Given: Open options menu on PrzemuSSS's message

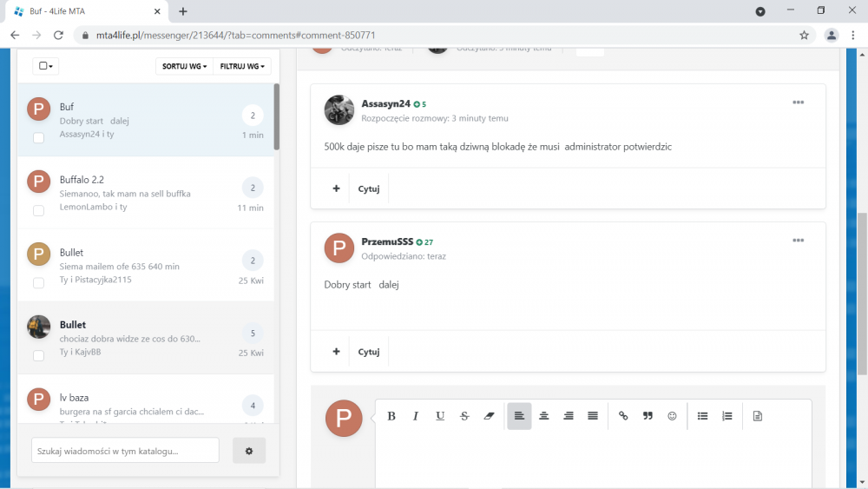Looking at the screenshot, I should [798, 241].
